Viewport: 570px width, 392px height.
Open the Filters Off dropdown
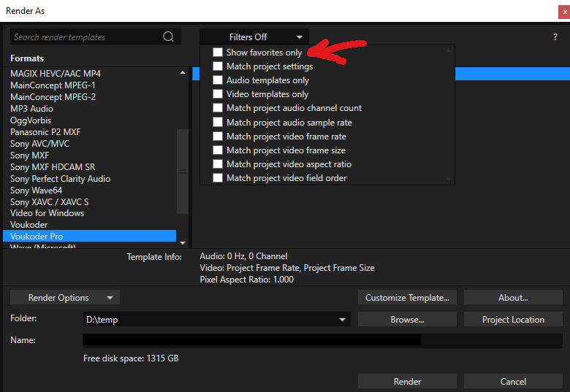pyautogui.click(x=254, y=37)
